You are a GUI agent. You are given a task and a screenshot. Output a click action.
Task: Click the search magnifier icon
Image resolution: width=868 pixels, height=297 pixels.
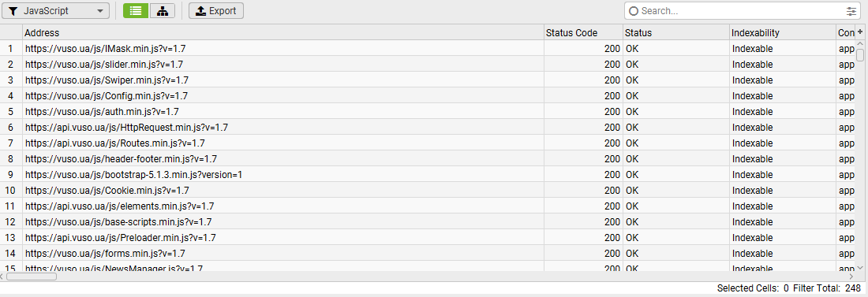(634, 10)
